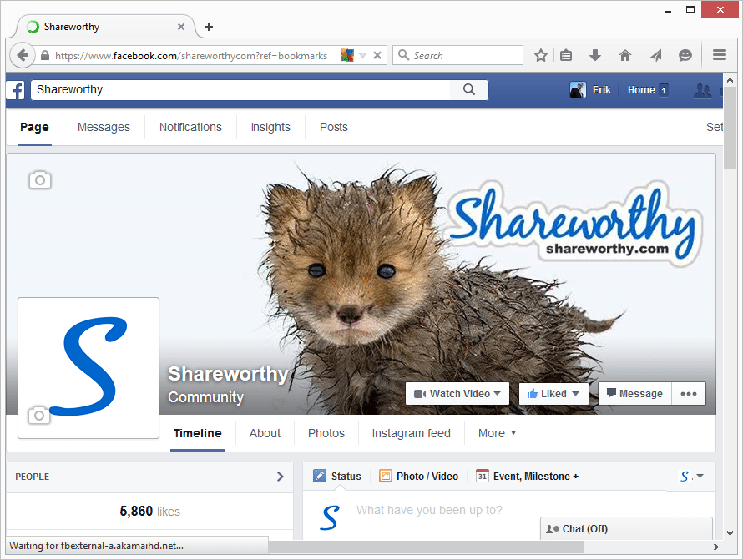This screenshot has width=743, height=560.
Task: Select the Status pencil icon
Action: coord(320,476)
